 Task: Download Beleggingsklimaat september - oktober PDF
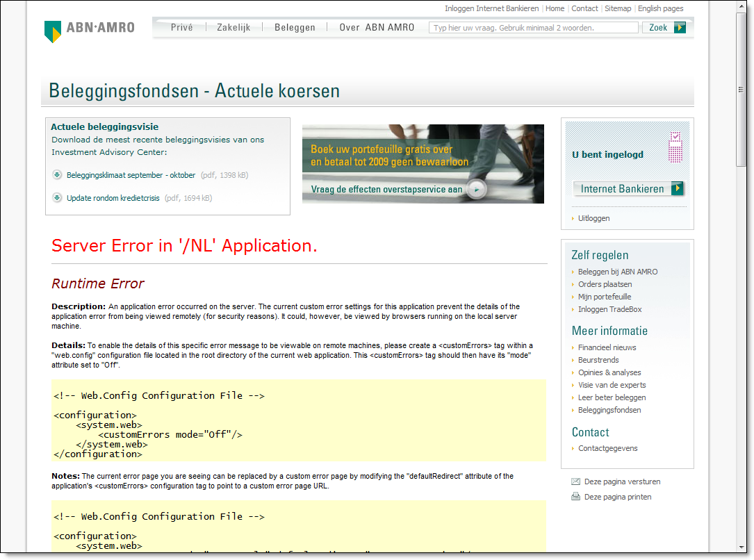click(x=131, y=175)
